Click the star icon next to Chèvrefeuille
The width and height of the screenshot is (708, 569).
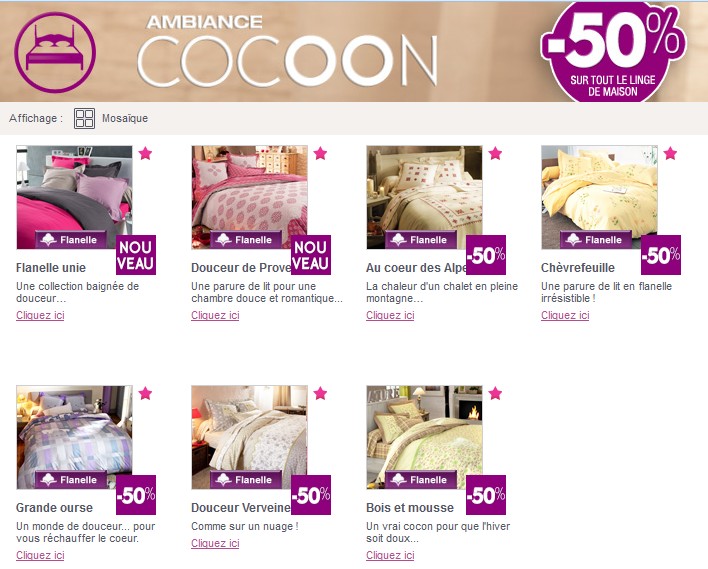click(x=671, y=154)
